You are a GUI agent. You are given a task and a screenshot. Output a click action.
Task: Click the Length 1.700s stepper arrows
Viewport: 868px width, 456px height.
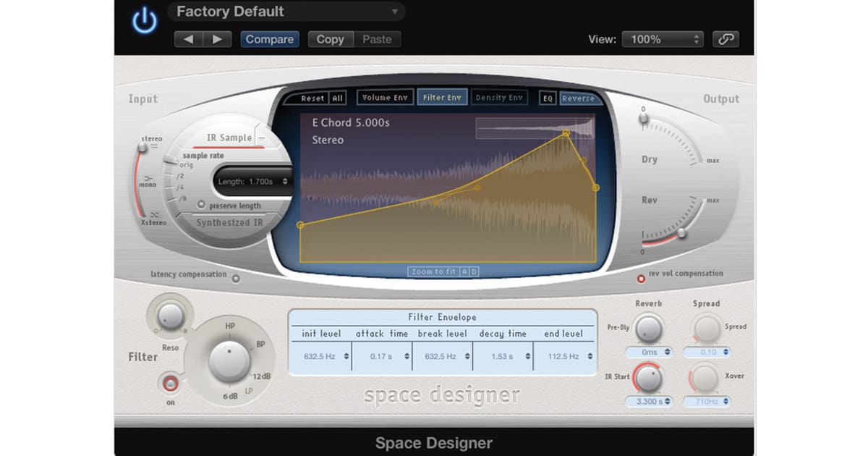pyautogui.click(x=284, y=182)
